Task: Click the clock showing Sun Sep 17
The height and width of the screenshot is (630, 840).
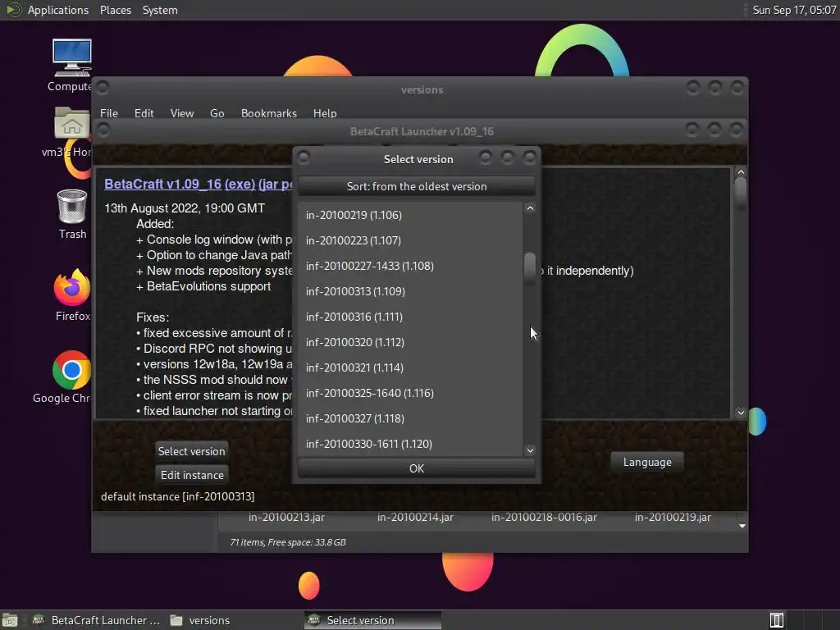Action: click(x=794, y=10)
